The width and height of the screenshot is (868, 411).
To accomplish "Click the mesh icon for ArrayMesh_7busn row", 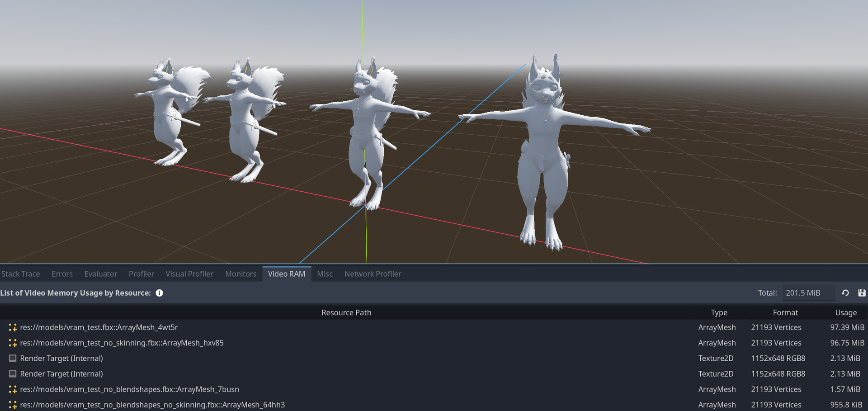I will click(x=13, y=389).
